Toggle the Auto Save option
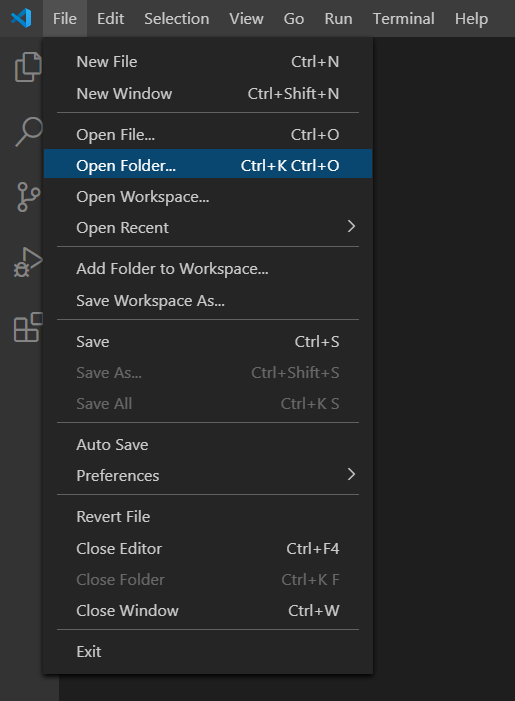The width and height of the screenshot is (515, 701). coord(208,445)
